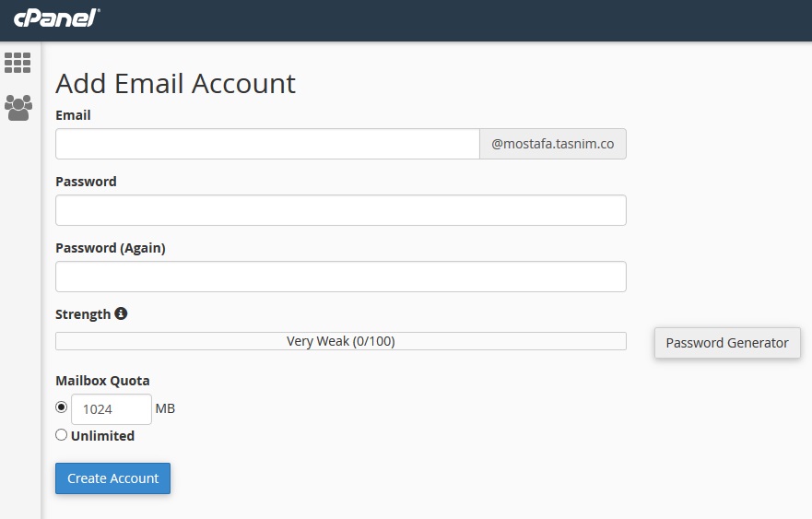812x519 pixels.
Task: Click the Unlimited label text
Action: point(102,436)
